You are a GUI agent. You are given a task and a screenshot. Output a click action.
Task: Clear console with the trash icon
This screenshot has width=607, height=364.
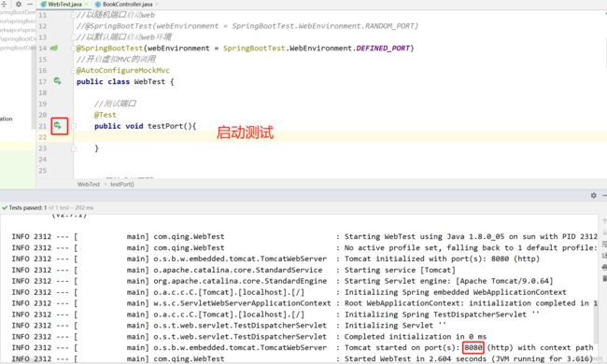(604, 278)
